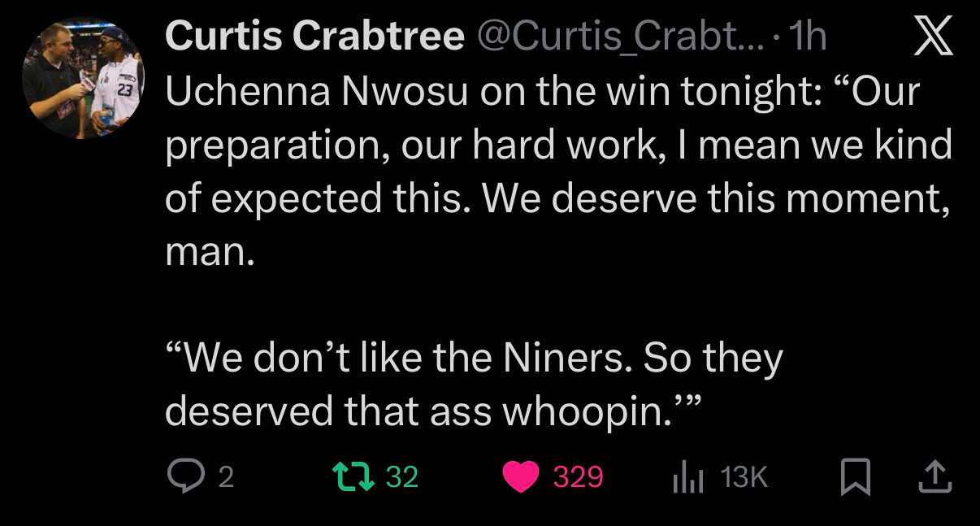The image size is (980, 526).
Task: Unlike the post via the pink heart
Action: 521,477
